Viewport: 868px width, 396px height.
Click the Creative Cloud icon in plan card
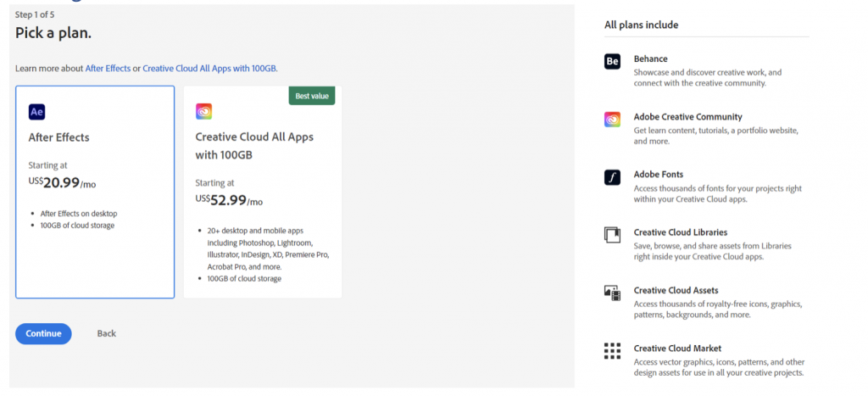(x=203, y=111)
